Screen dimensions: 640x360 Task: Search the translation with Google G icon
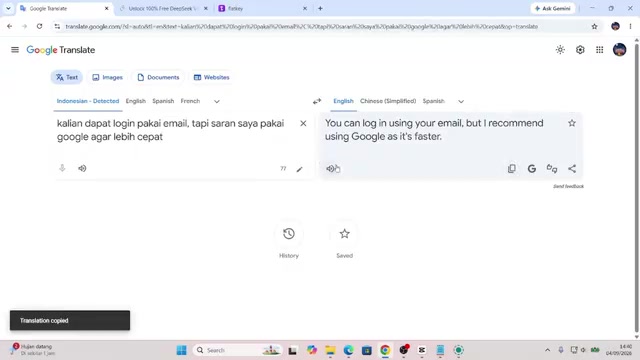(531, 169)
